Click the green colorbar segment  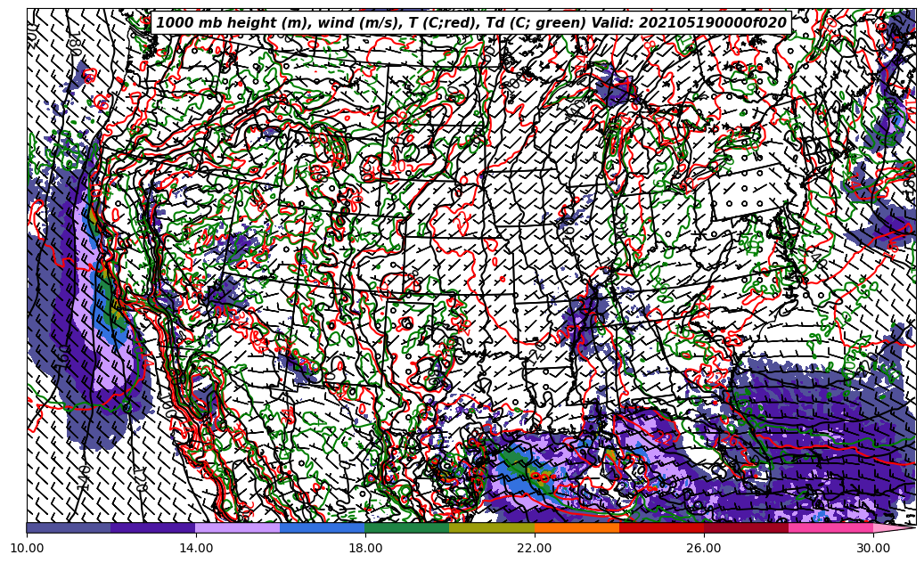click(407, 527)
